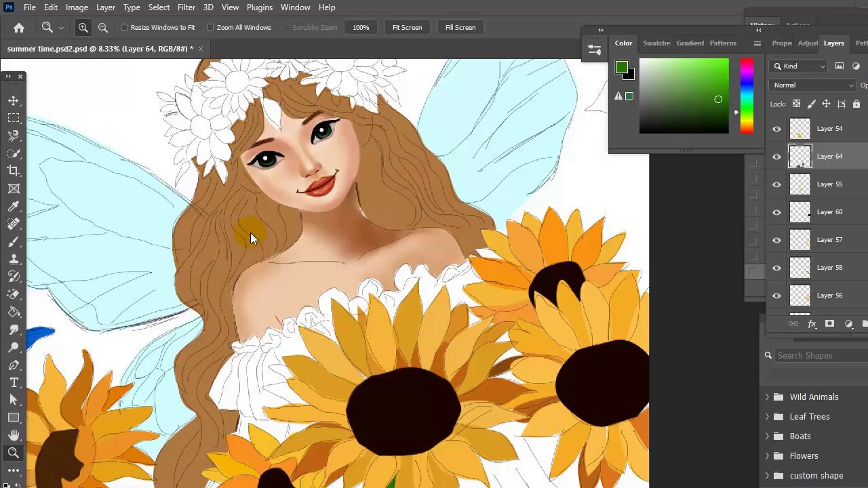Screen dimensions: 868x488
Task: Select the Pen tool
Action: [14, 365]
